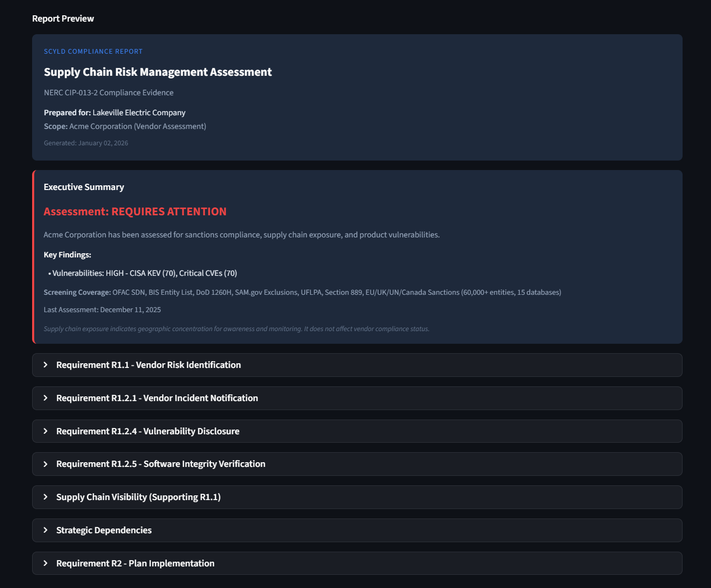Click the 'Supply Chain Risk Management Assessment' title
Screen dimensions: 711x588
(x=158, y=72)
